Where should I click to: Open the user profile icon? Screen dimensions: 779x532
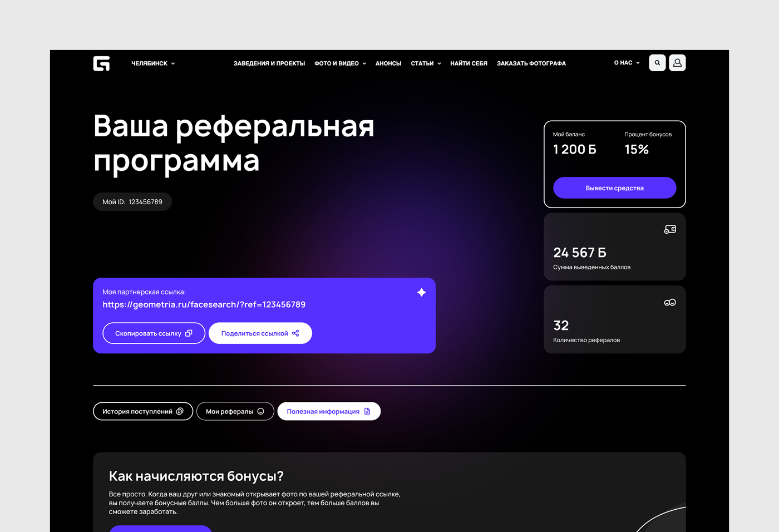pyautogui.click(x=677, y=62)
